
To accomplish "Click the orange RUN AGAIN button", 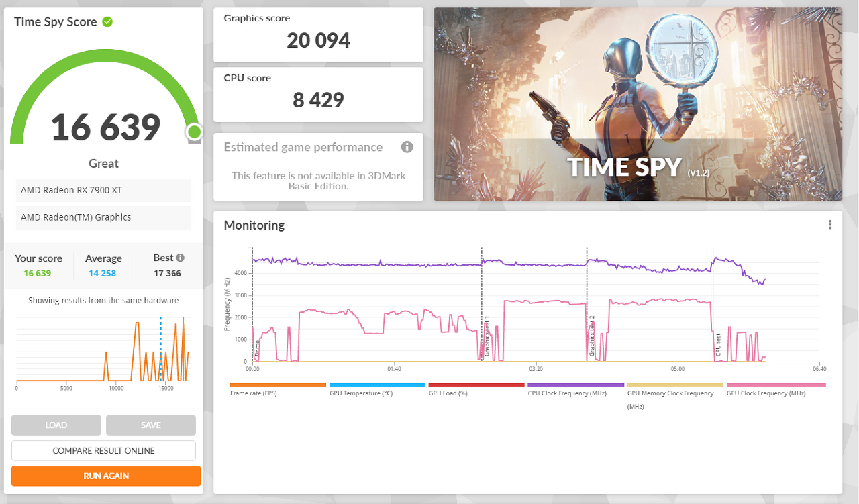I will (x=106, y=476).
